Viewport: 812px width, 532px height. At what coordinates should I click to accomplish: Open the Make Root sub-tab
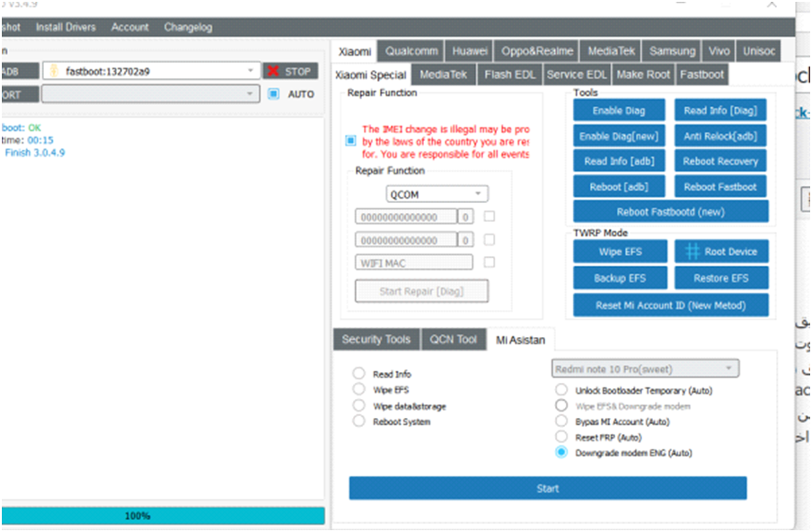tap(643, 75)
